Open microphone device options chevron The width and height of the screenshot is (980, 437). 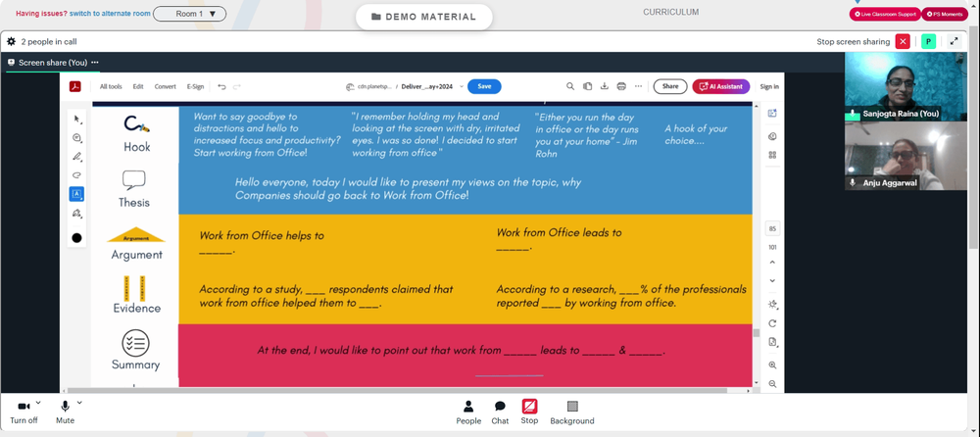[78, 403]
